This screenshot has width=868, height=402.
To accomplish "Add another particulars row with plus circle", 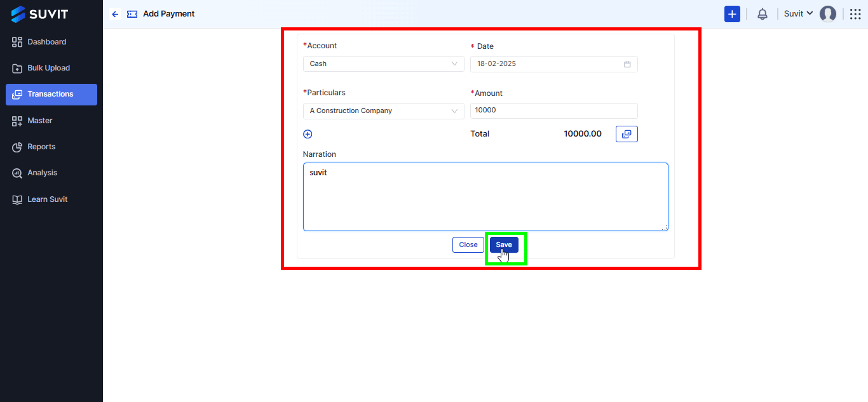I will (x=308, y=134).
